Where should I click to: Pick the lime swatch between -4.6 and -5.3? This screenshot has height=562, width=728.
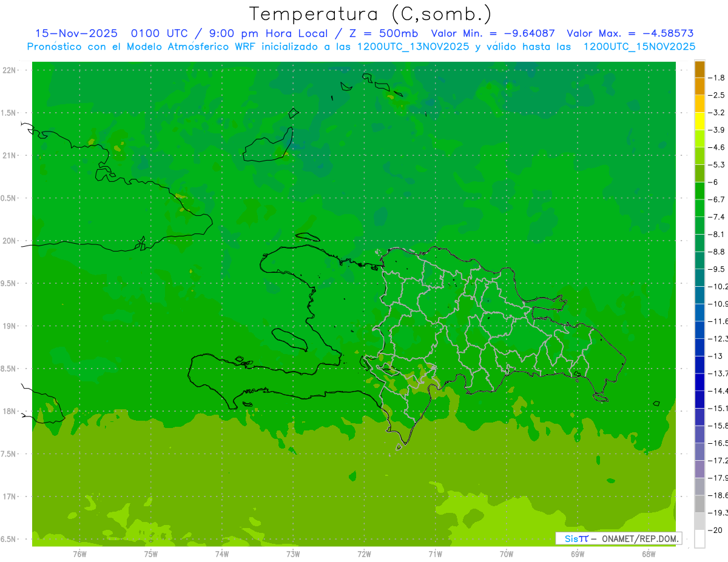coord(699,156)
